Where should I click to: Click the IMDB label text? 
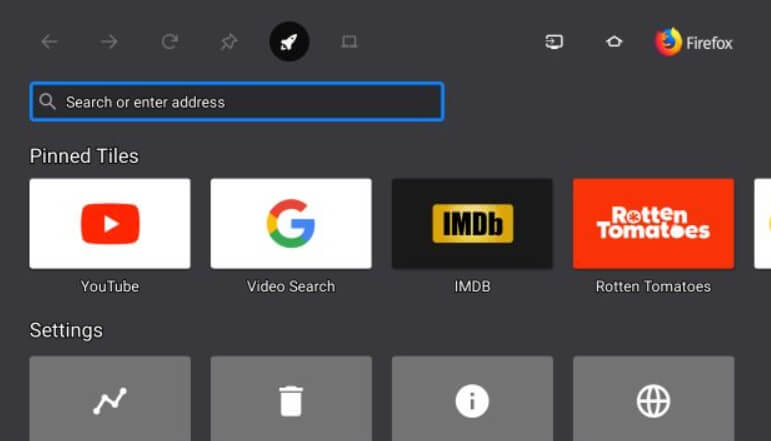pyautogui.click(x=473, y=287)
